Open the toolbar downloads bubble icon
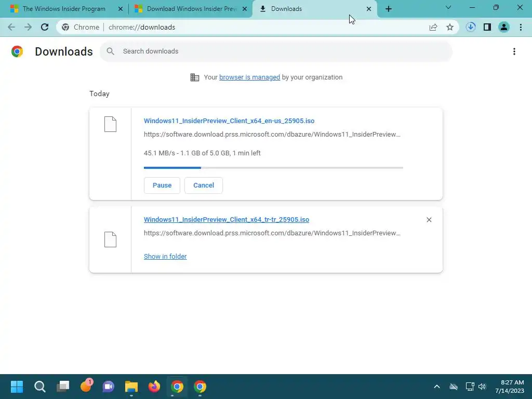 pos(471,27)
